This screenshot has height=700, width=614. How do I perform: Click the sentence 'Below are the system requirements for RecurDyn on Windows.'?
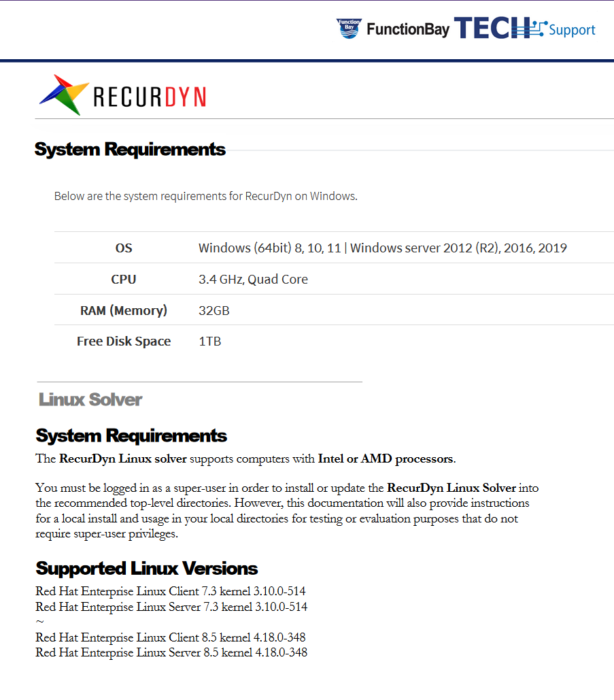pyautogui.click(x=206, y=196)
